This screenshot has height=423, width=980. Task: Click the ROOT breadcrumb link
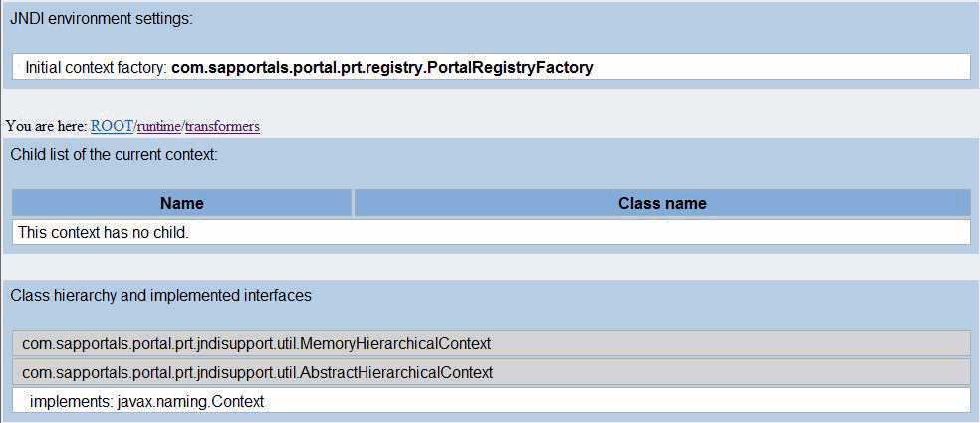point(112,126)
